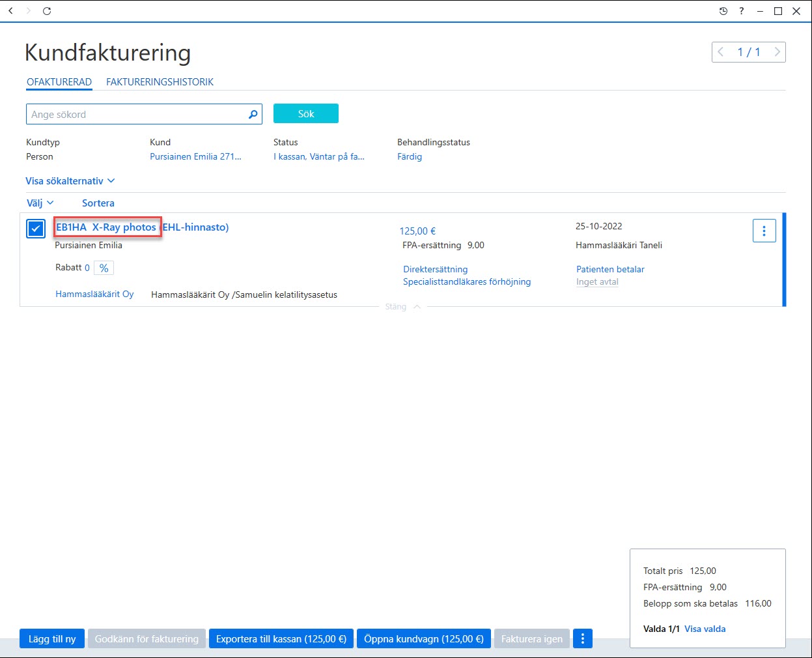The image size is (812, 658).
Task: Open the invoice row three-dot menu
Action: click(x=764, y=231)
